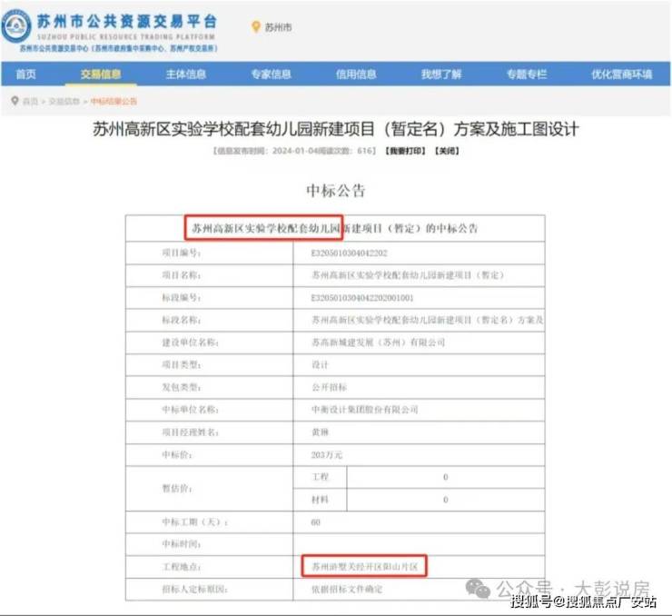
Task: Click the breadcrumb location marker icon
Action: pos(15,101)
